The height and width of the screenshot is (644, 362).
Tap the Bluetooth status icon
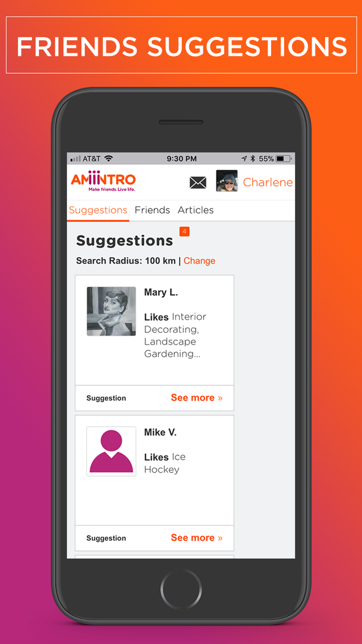pyautogui.click(x=253, y=159)
